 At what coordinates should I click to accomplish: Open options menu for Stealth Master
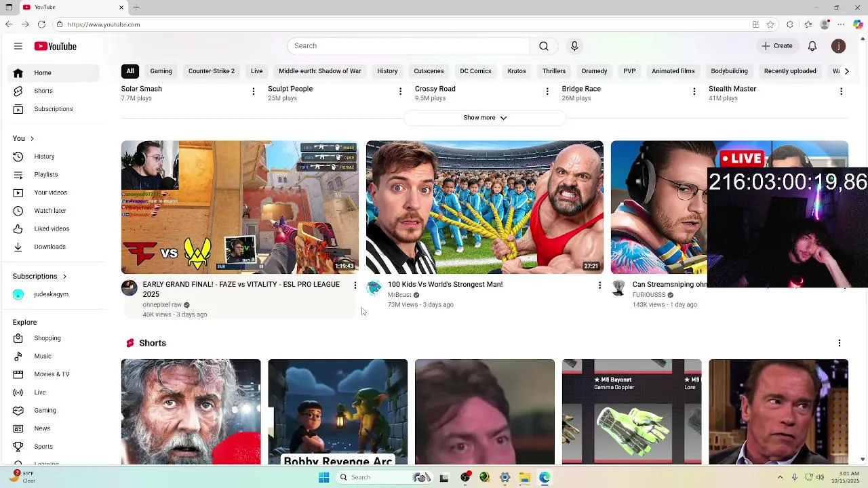coord(841,91)
